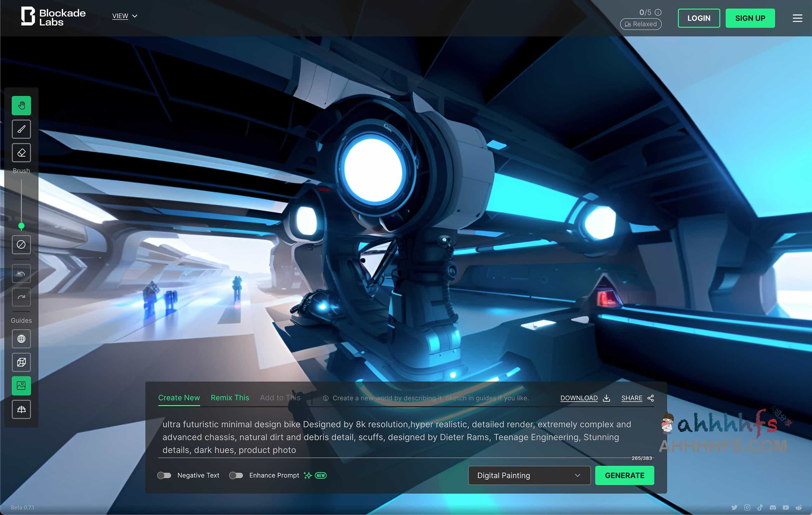This screenshot has width=812, height=515.
Task: Turn on the Enhance Prompt switch
Action: pos(236,476)
